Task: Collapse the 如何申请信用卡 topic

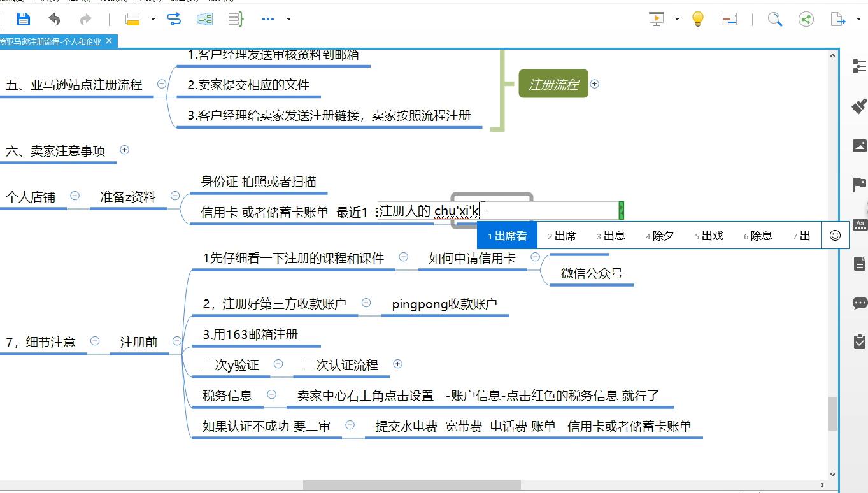Action: point(535,257)
